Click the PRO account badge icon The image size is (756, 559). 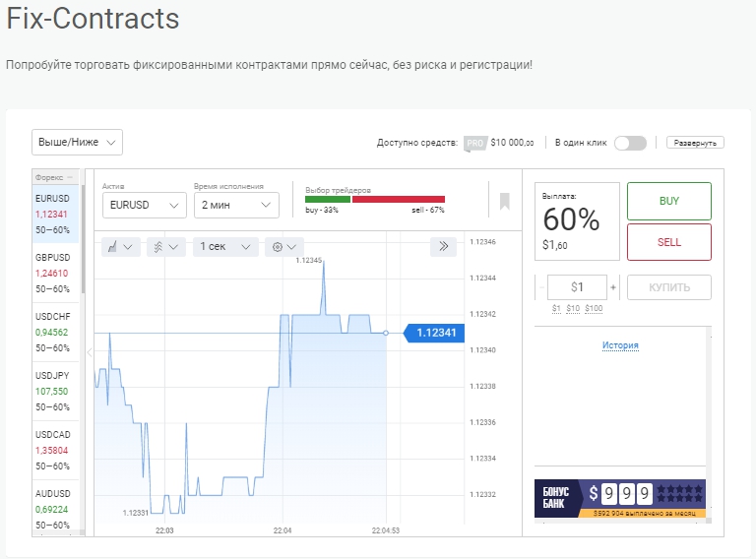[x=474, y=143]
